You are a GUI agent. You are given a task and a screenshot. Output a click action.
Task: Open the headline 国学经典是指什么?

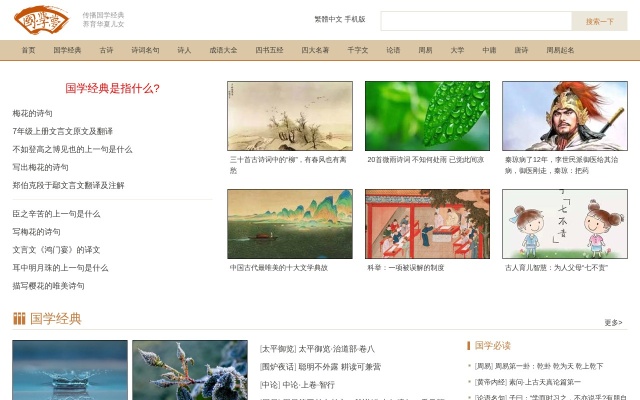(112, 88)
